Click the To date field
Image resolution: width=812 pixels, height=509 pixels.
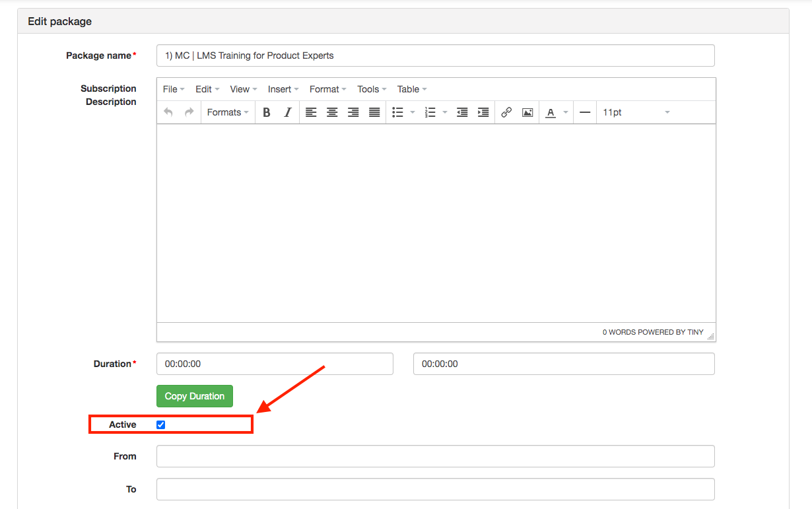pos(436,489)
